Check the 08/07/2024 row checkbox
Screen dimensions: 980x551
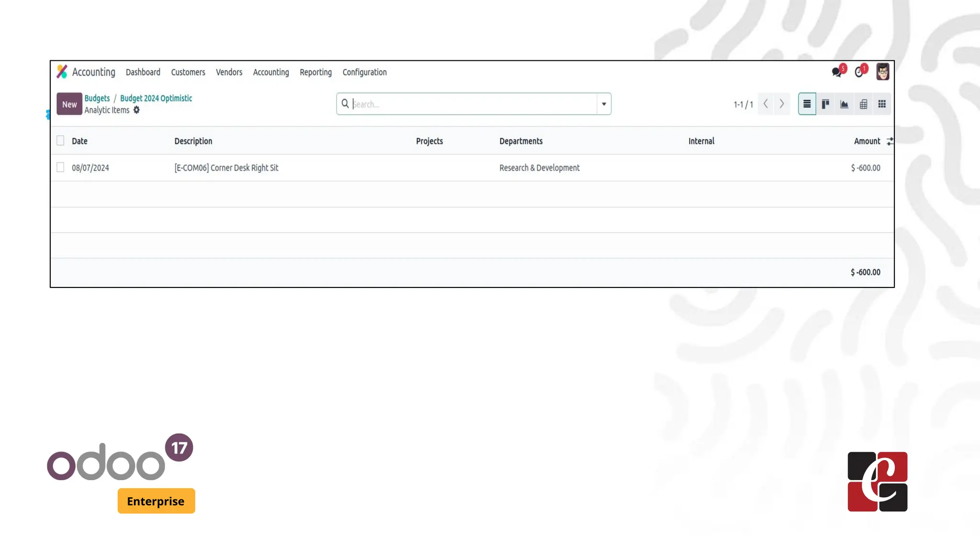60,167
